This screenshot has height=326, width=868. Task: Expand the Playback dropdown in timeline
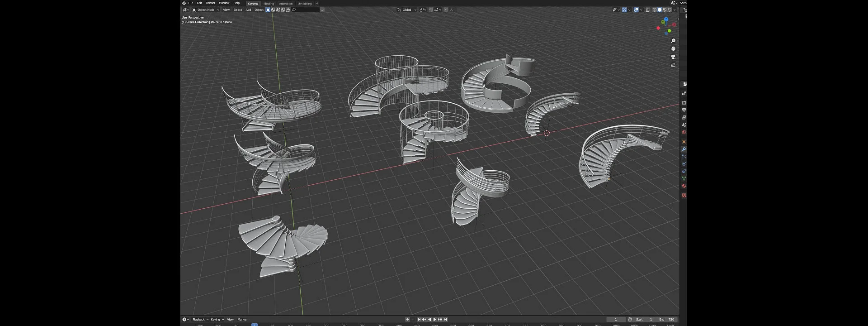pyautogui.click(x=200, y=320)
